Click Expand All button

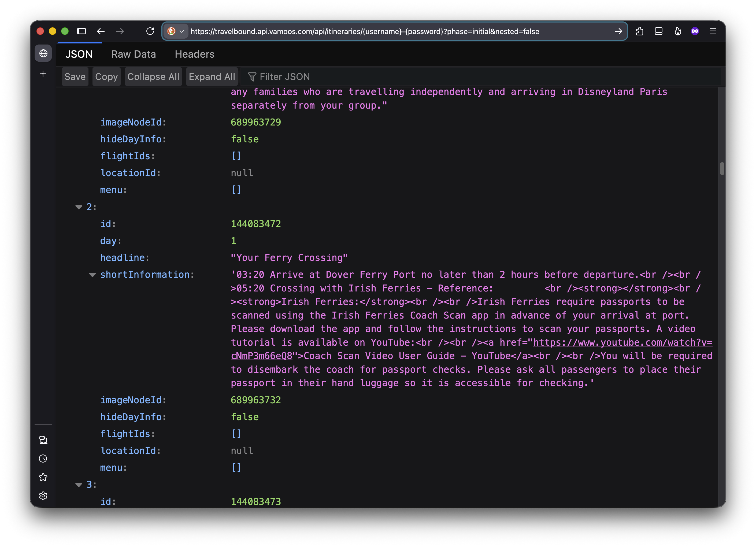tap(212, 77)
